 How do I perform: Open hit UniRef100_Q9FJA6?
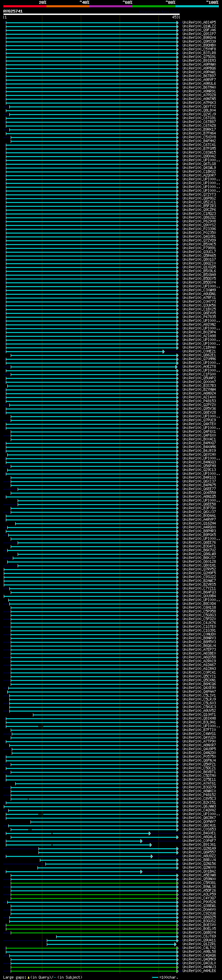pyautogui.click(x=199, y=30)
